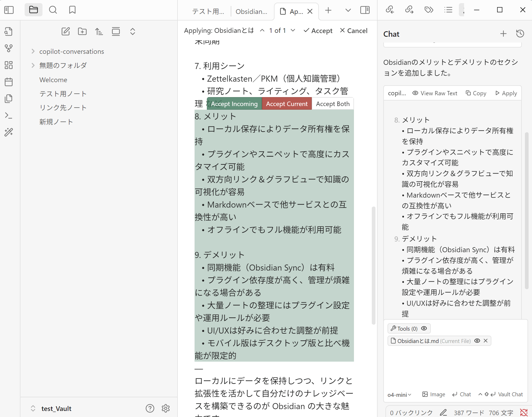Screen dimensions: 532x417
Task: Open Obsidian settings
Action: coord(166,408)
